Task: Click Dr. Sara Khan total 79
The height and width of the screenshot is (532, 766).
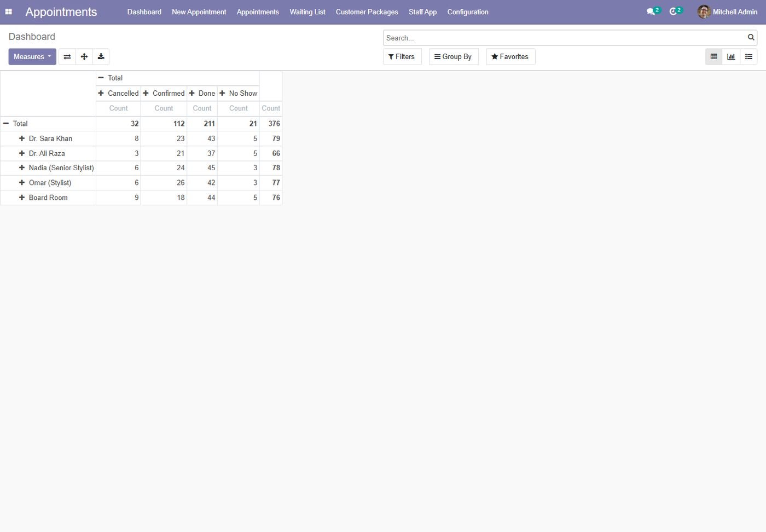Action: point(271,138)
